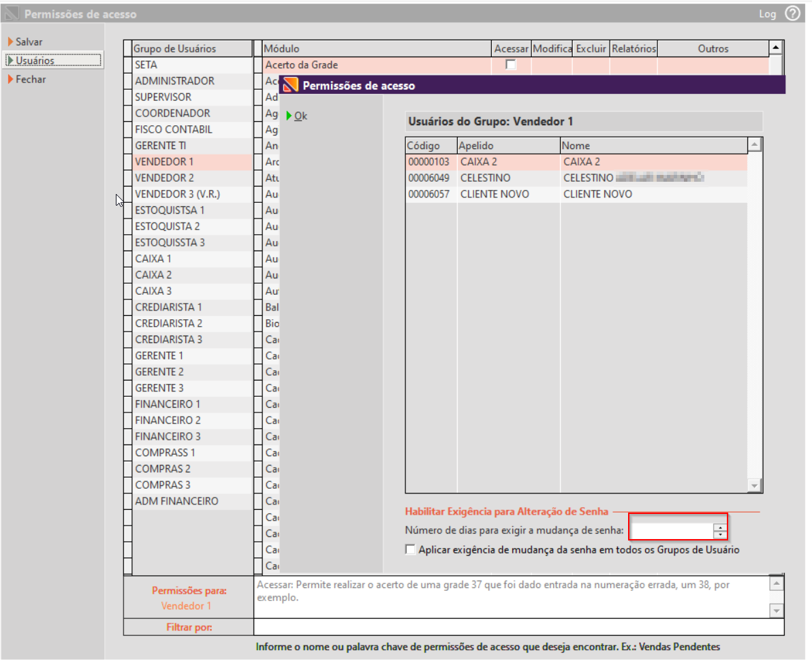Select user code 00006057 row
This screenshot has width=812, height=663.
coord(576,194)
